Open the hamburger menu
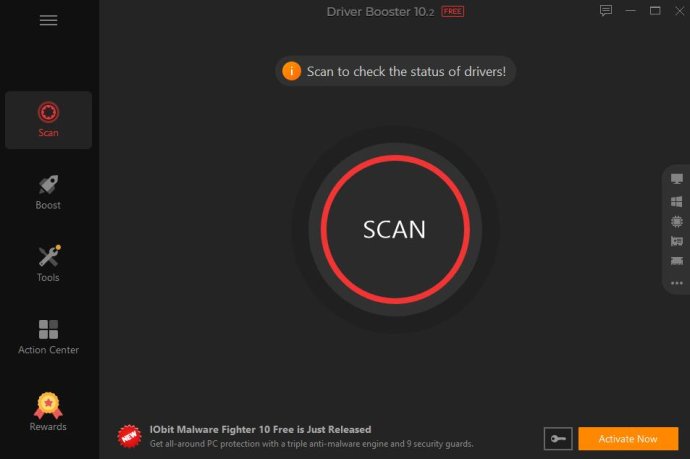The width and height of the screenshot is (690, 459). click(48, 20)
